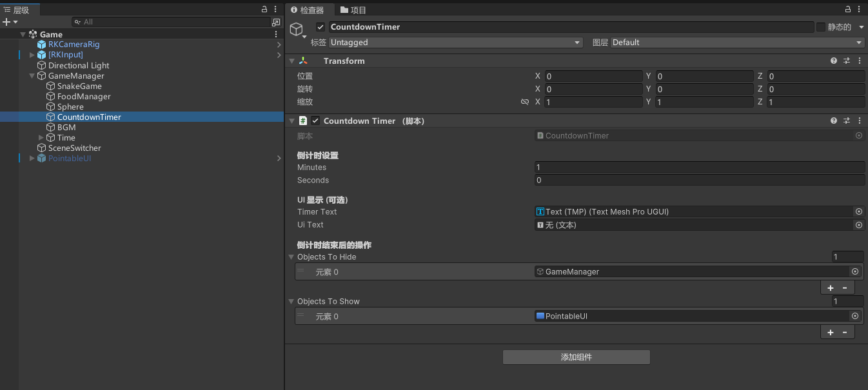The height and width of the screenshot is (390, 868).
Task: Select SceneSwitcher in the Hierarchy
Action: (x=75, y=148)
